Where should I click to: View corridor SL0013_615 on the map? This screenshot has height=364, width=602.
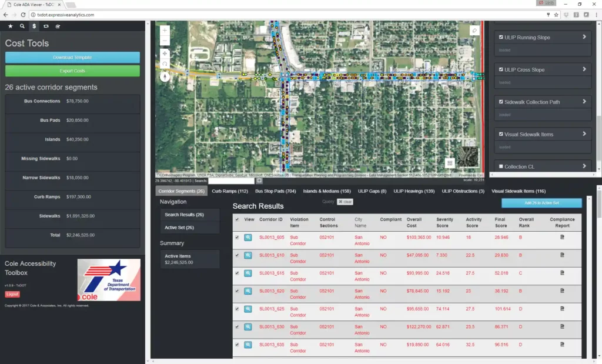pos(248,273)
